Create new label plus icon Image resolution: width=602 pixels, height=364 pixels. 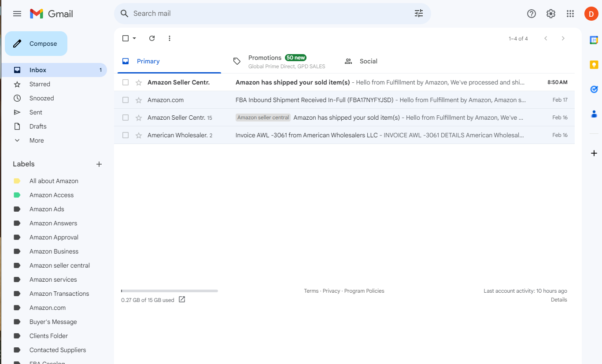[99, 164]
